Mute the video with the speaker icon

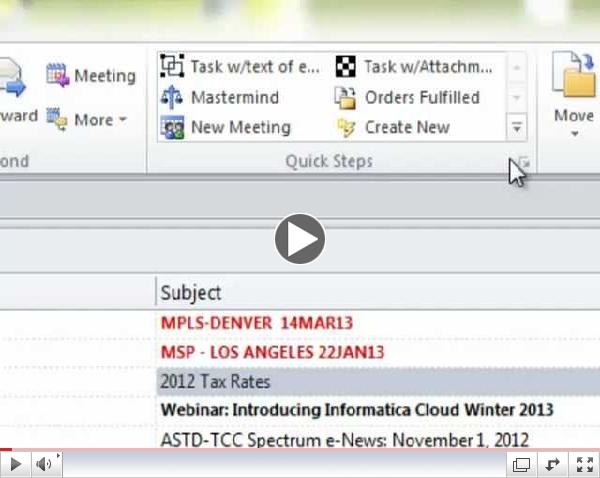46,464
